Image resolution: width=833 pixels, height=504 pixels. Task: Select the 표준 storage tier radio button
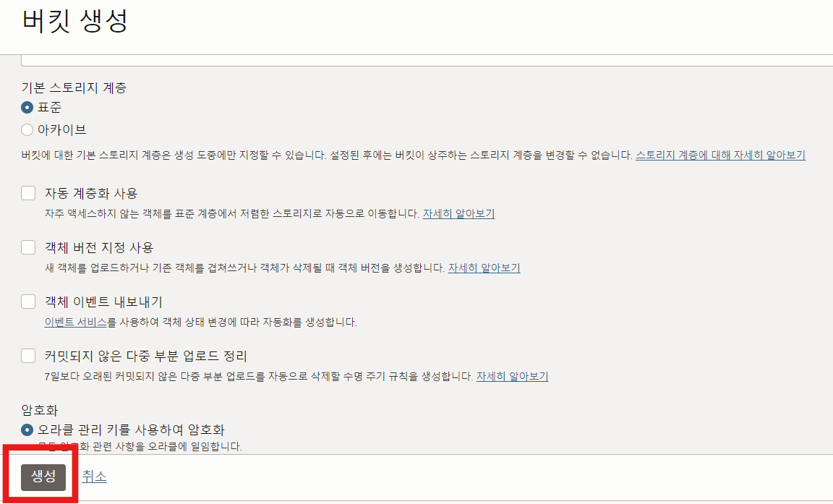click(27, 107)
